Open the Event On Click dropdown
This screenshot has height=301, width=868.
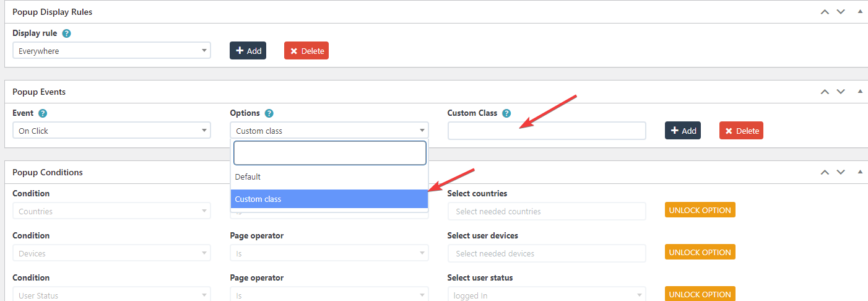tap(111, 131)
